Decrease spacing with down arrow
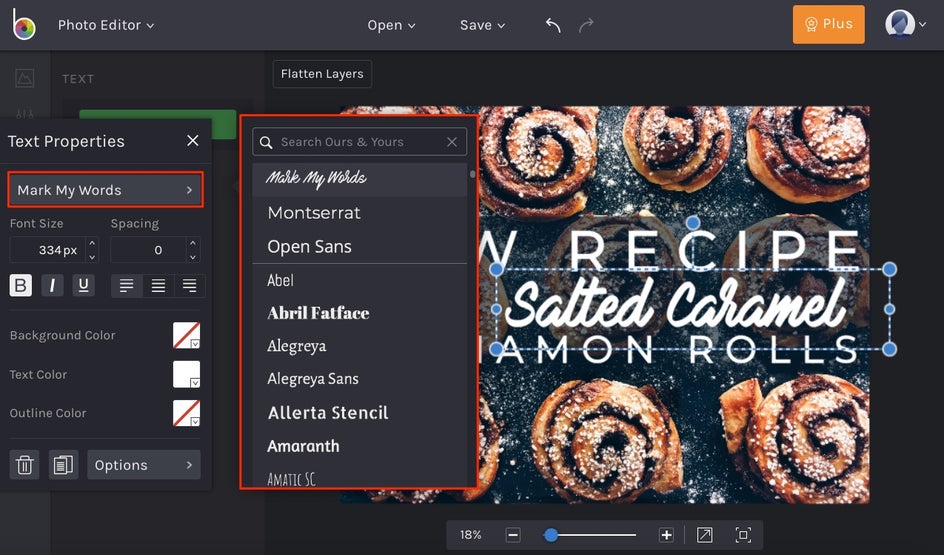Screen dimensions: 944x555 tap(193, 257)
